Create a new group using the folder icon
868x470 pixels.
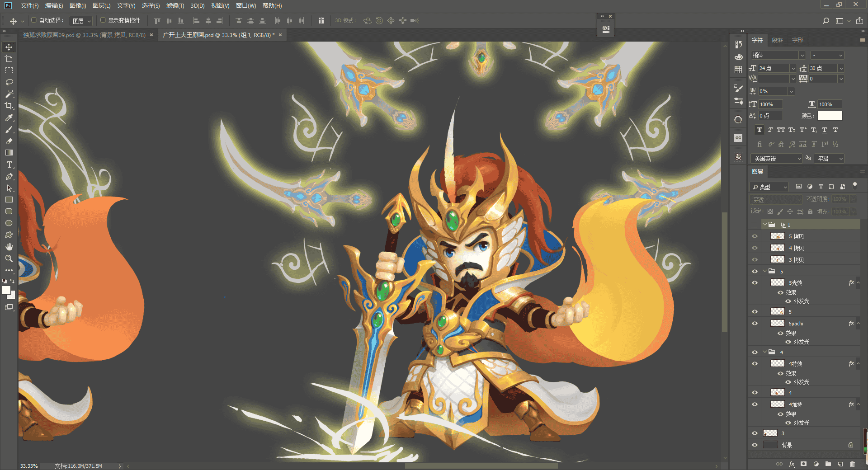[828, 464]
